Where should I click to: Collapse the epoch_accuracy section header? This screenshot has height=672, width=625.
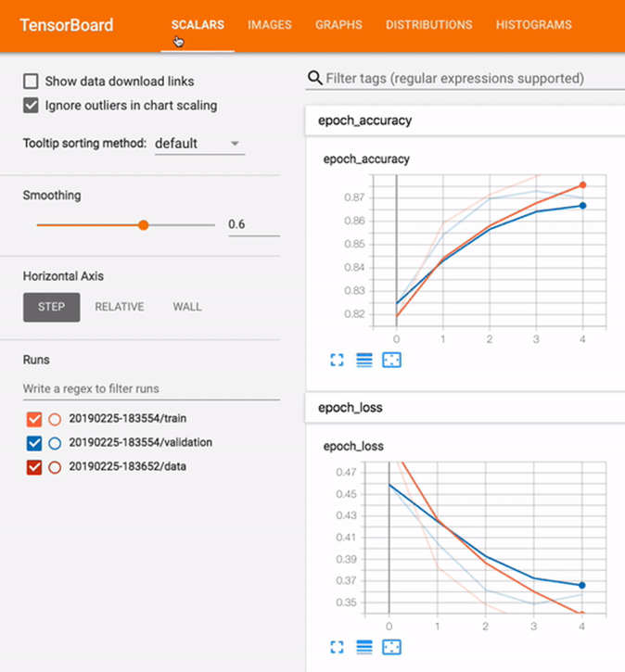465,120
